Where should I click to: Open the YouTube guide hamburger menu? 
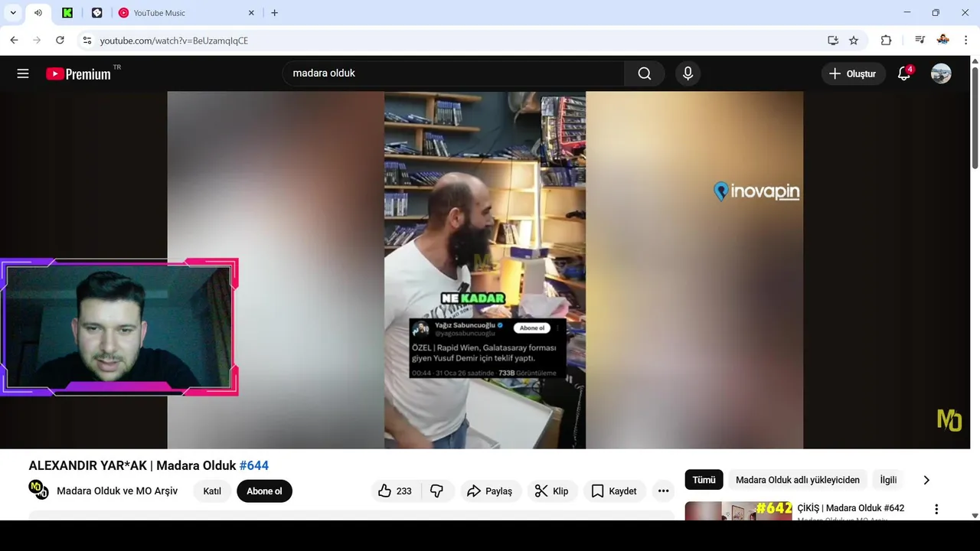click(23, 73)
